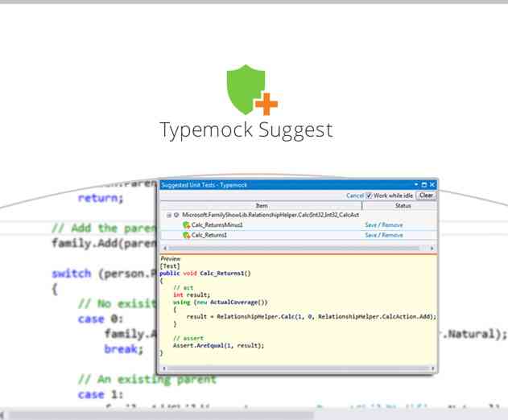Click the background editor's bottom horizontal scrollbar

tap(254, 415)
